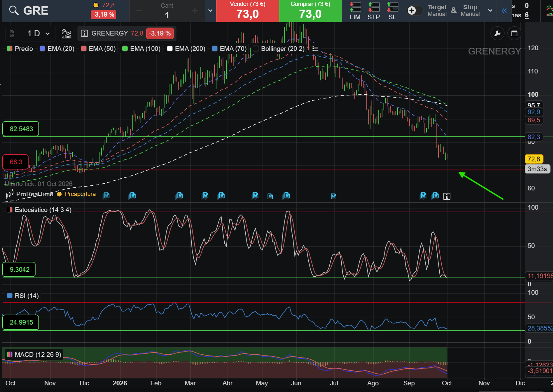
Task: Select the STP stop order icon
Action: [374, 11]
